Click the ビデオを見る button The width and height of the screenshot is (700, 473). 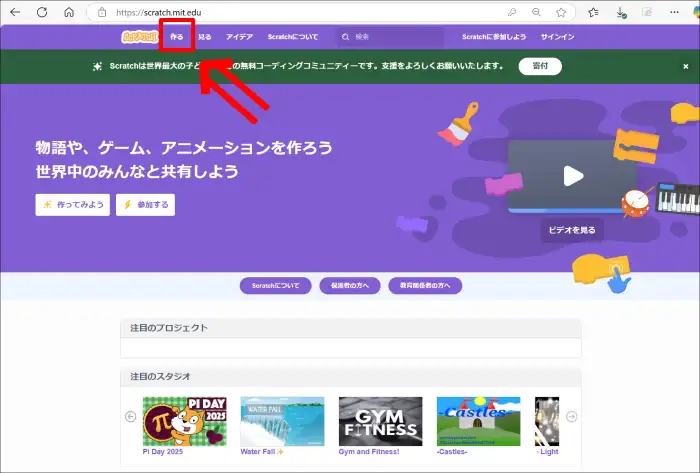click(x=572, y=230)
